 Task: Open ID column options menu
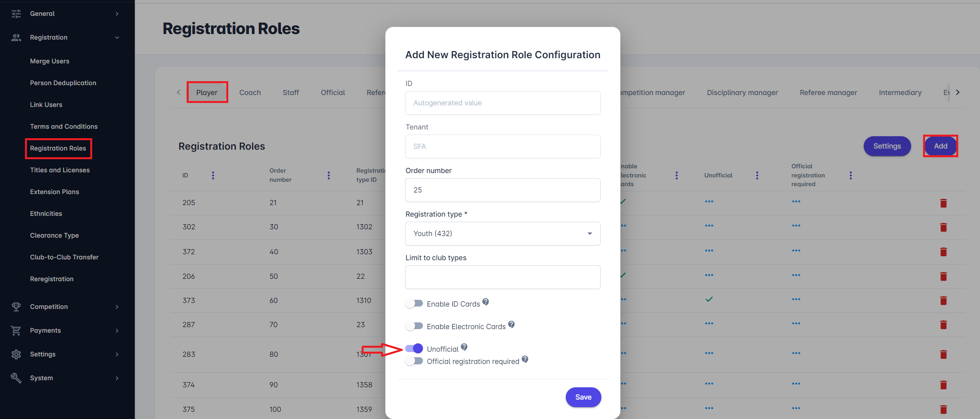(x=213, y=175)
